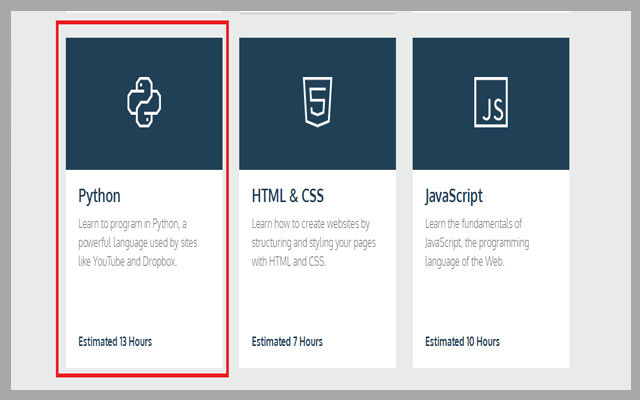Viewport: 640px width, 400px height.
Task: Open the HTML & CSS course title
Action: [288, 196]
